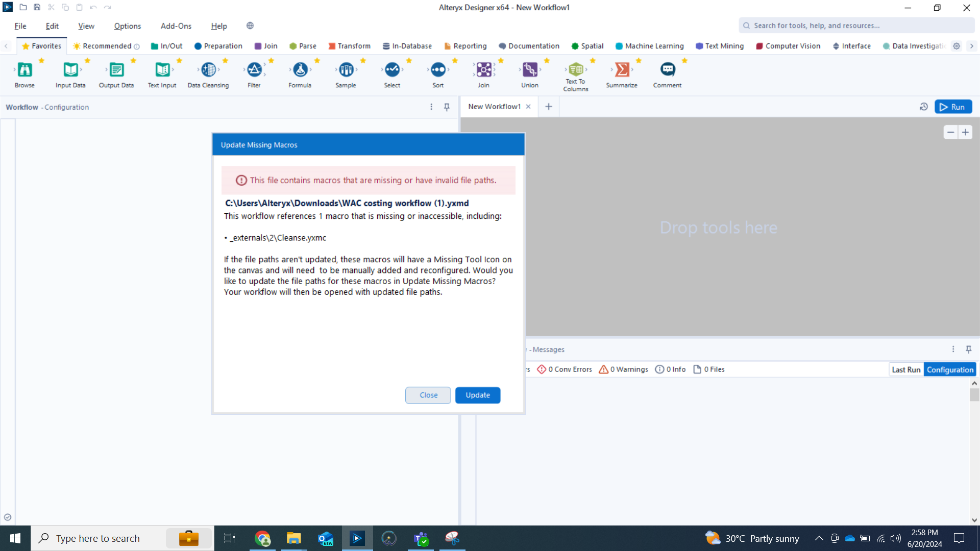The image size is (980, 551).
Task: Click the tools and resources search field
Action: 855,25
